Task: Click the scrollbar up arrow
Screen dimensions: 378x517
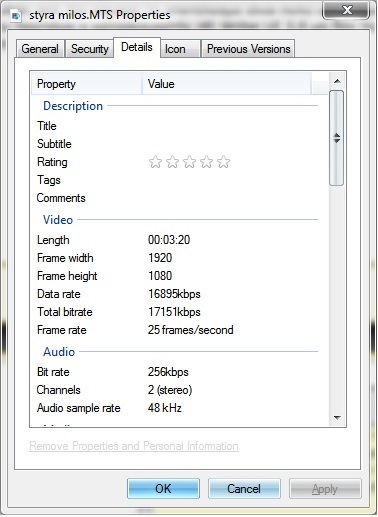Action: click(337, 81)
